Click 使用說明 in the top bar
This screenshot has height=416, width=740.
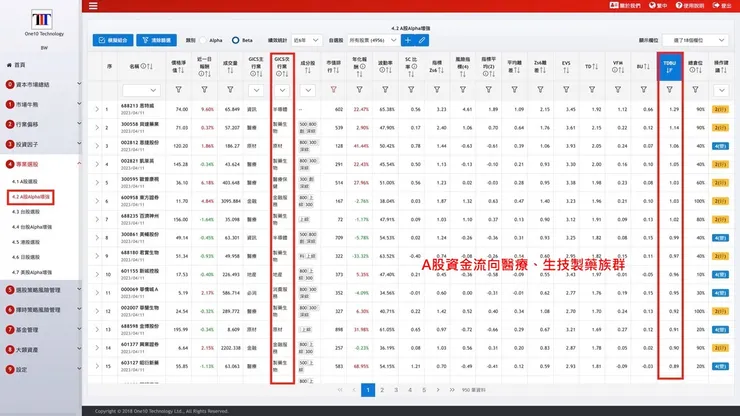(690, 6)
